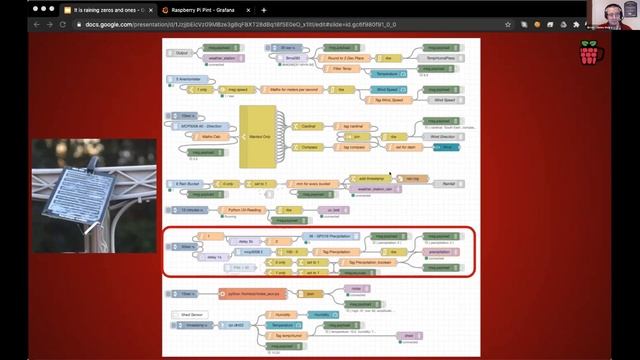Click the 'MCP3008 A0 - Direction' node
Viewport: 640px width, 360px height.
coord(201,126)
